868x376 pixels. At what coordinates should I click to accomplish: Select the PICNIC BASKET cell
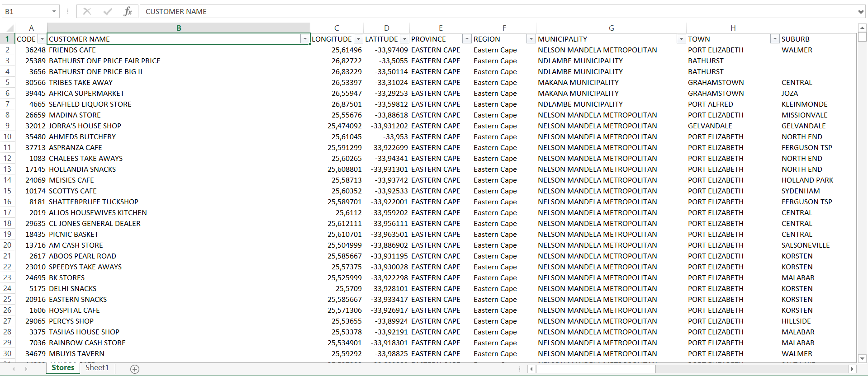(x=179, y=235)
